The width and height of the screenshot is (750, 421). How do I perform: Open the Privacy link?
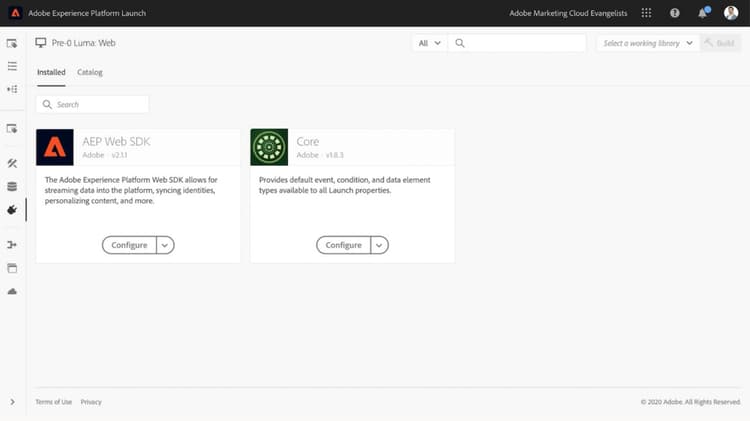(91, 402)
